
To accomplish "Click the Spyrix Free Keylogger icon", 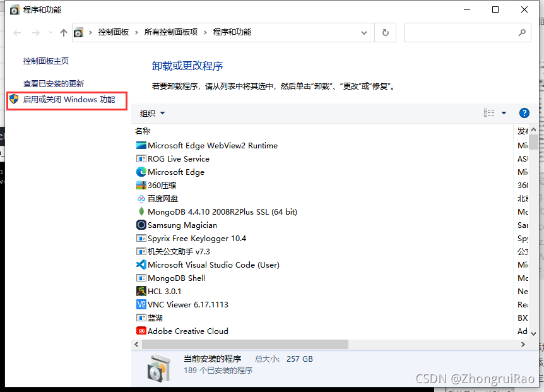I will (x=141, y=239).
